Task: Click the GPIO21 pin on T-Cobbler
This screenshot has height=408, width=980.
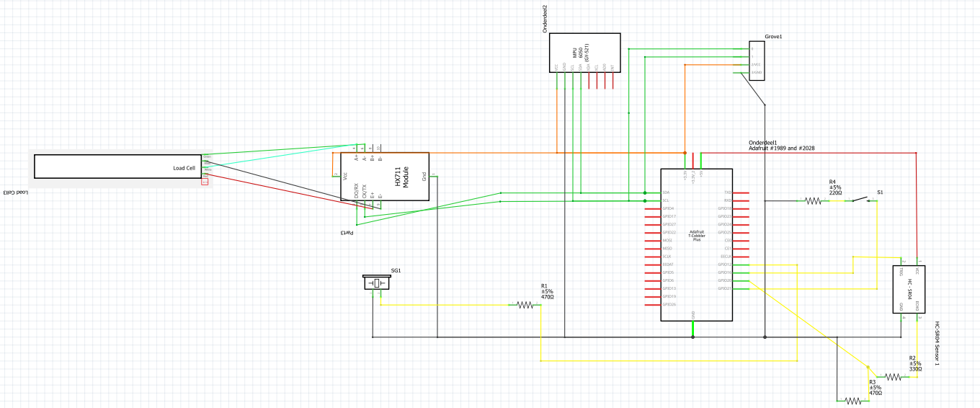Action: click(x=741, y=288)
